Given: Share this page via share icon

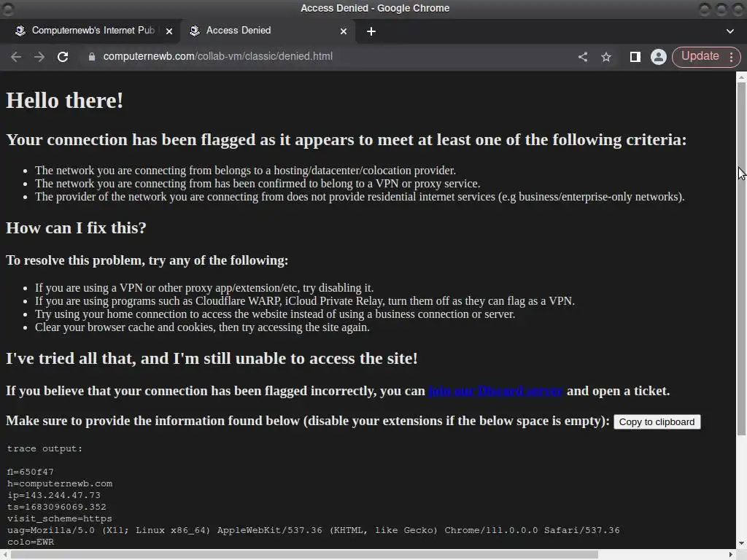Looking at the screenshot, I should [x=583, y=57].
